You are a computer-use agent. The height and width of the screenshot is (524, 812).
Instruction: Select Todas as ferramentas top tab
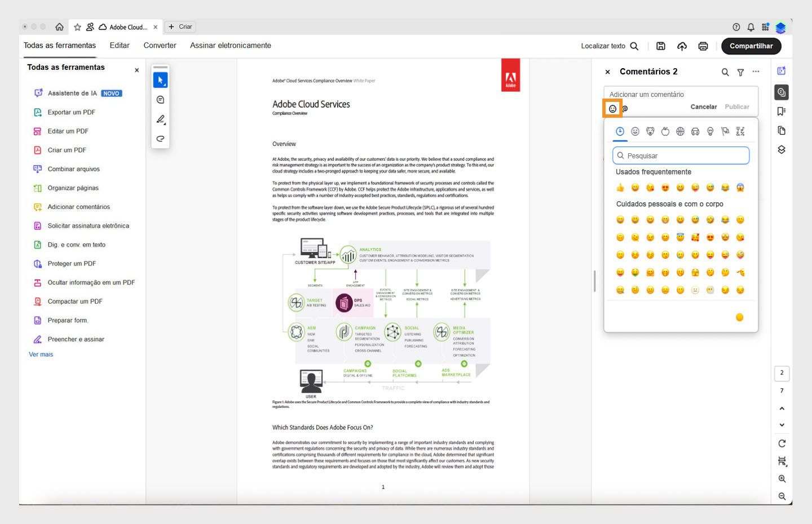(x=60, y=46)
